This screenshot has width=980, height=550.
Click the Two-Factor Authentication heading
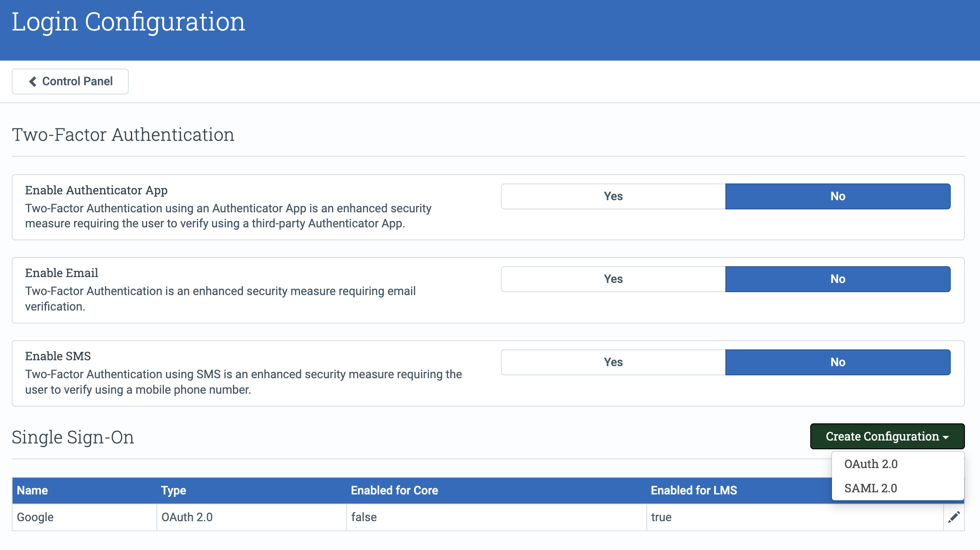coord(123,135)
